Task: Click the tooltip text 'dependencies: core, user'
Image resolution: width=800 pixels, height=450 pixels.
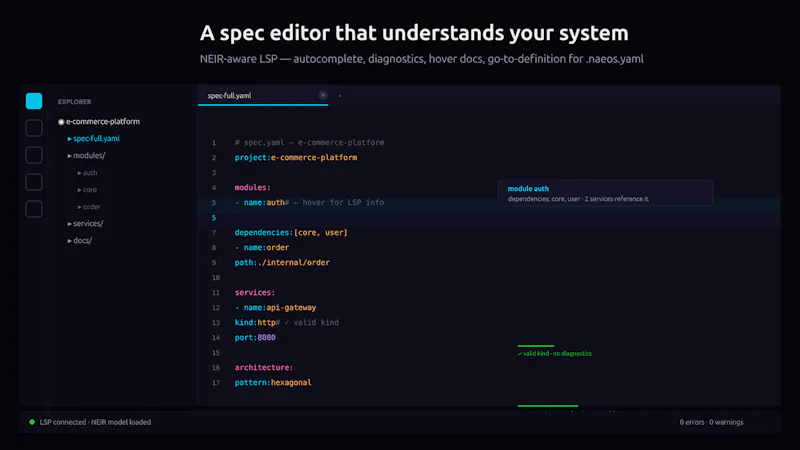Action: point(544,199)
